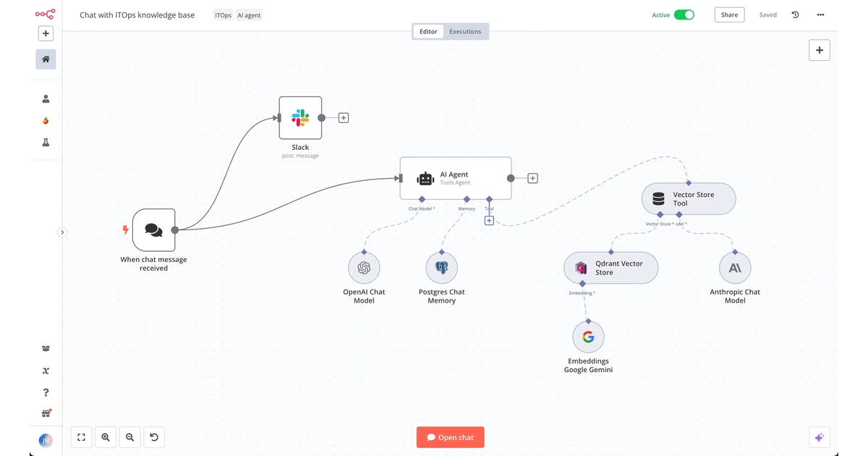
Task: Select the Anthropic Chat Model node
Action: point(735,268)
